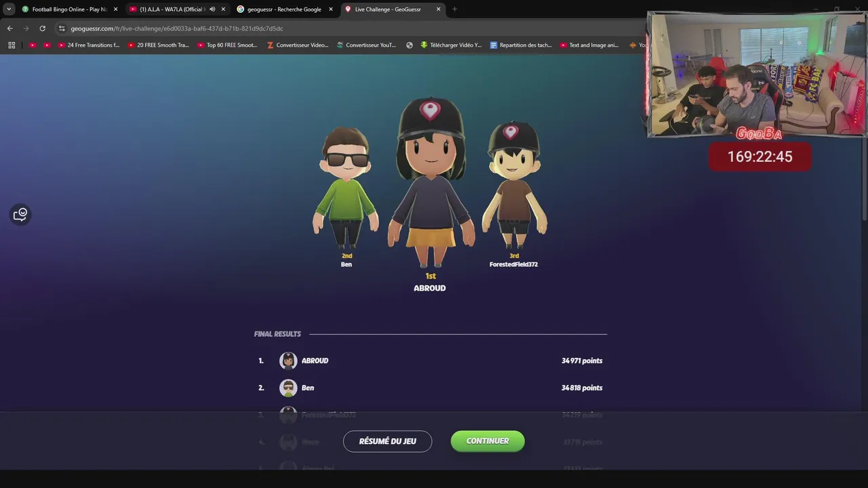Open the Text and Image ani... bookmark
The image size is (868, 488).
point(590,45)
